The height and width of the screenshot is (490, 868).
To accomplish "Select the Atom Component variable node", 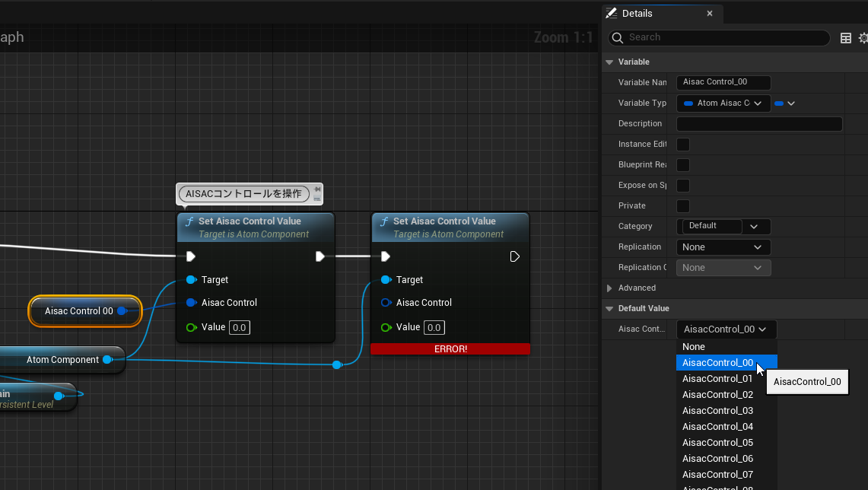I will [x=62, y=360].
